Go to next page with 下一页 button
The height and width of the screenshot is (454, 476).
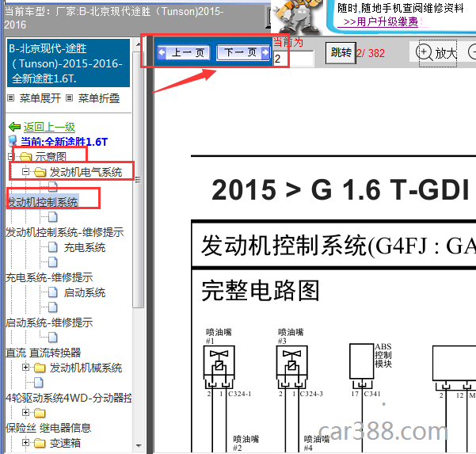243,52
